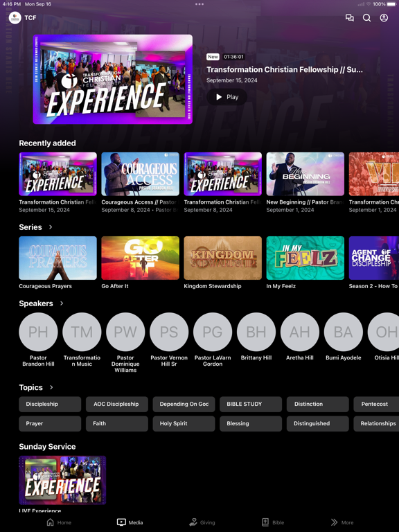399x532 pixels.
Task: Tap the TCF church logo
Action: click(15, 17)
